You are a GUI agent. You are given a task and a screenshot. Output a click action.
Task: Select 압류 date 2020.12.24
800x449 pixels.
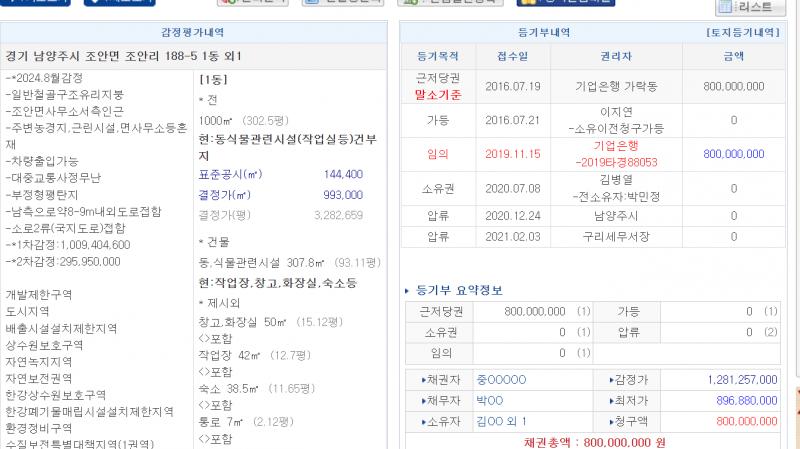coord(513,216)
